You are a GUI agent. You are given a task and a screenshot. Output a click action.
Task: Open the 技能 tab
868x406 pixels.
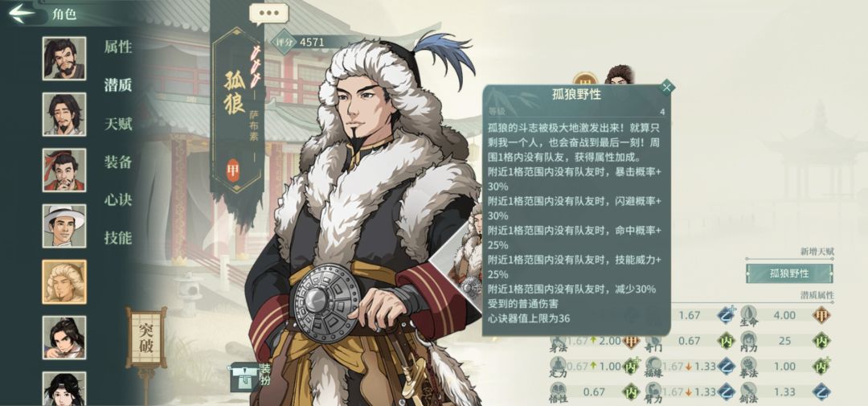(118, 238)
